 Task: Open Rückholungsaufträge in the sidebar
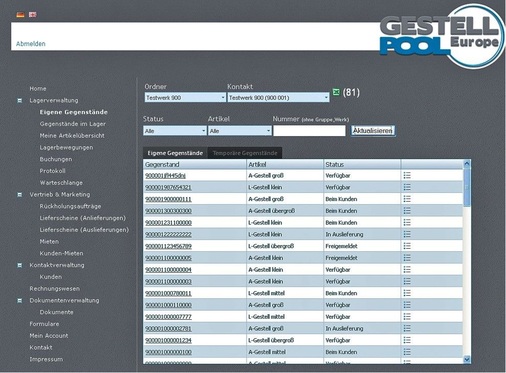[x=70, y=206]
